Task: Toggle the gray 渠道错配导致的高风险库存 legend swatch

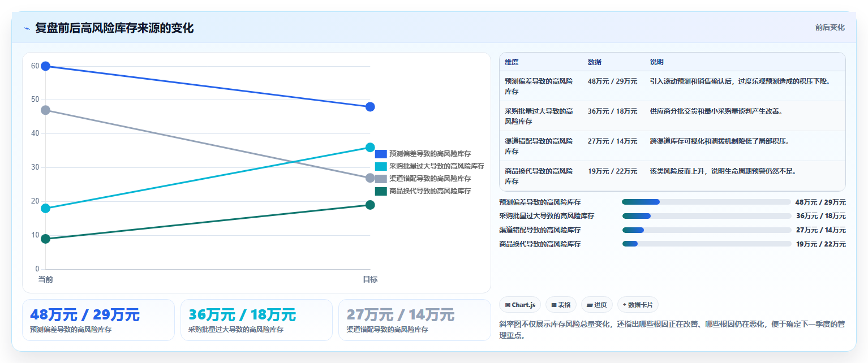Action: [381, 179]
